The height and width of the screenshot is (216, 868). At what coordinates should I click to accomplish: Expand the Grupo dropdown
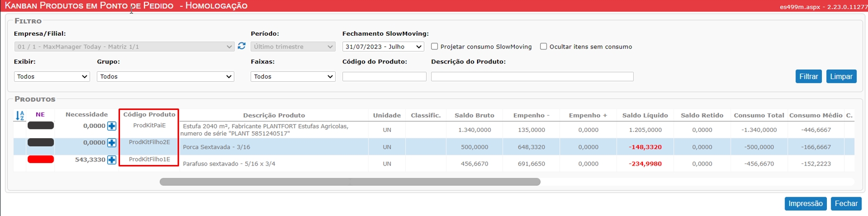[166, 77]
